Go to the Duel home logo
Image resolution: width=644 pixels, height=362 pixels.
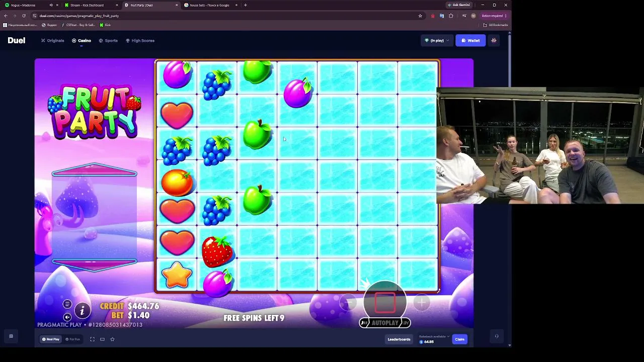17,41
